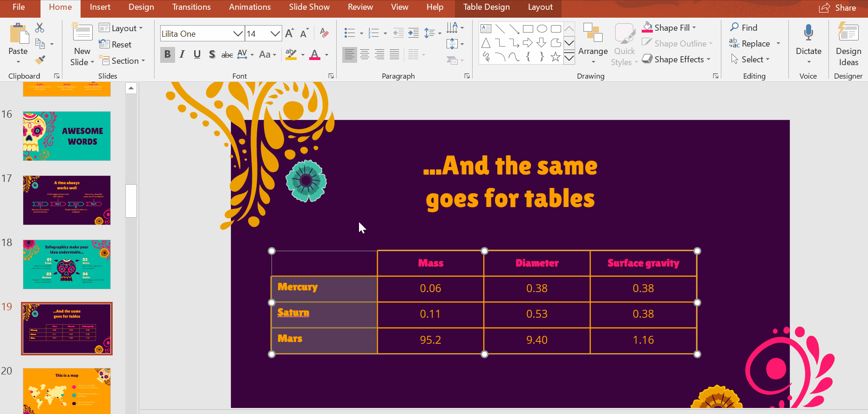Click the Cut scissors icon

pos(40,28)
